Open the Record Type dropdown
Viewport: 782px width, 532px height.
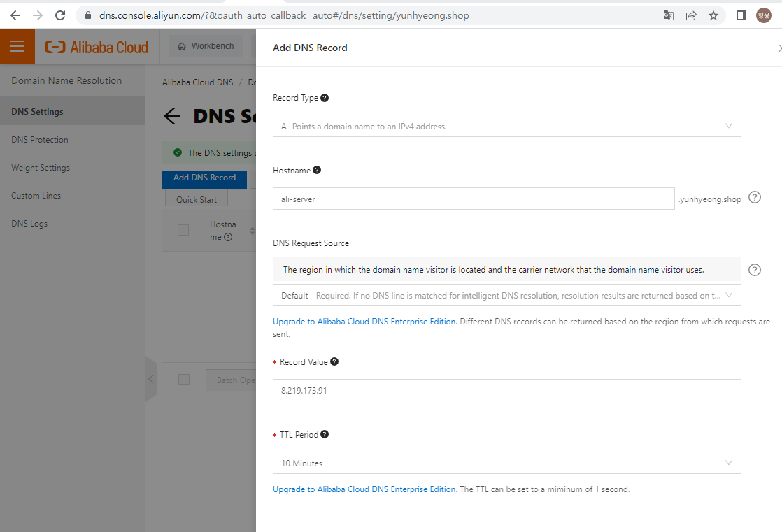pos(506,126)
